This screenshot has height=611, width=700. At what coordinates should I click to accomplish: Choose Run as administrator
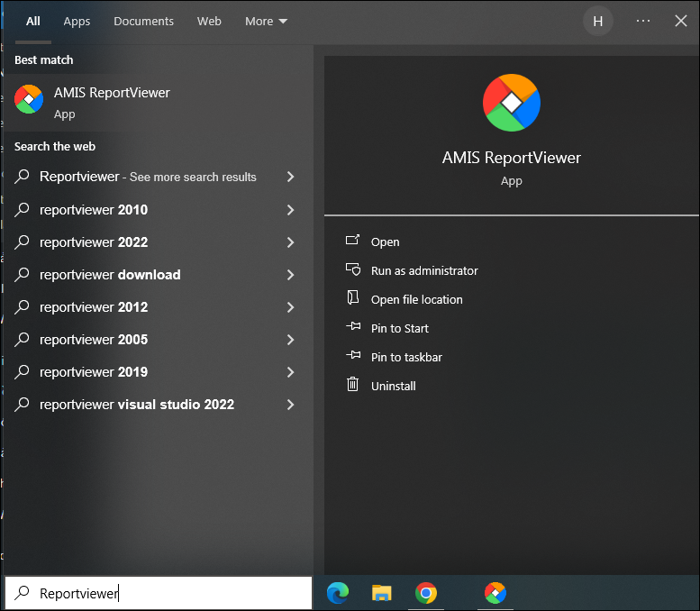point(423,270)
